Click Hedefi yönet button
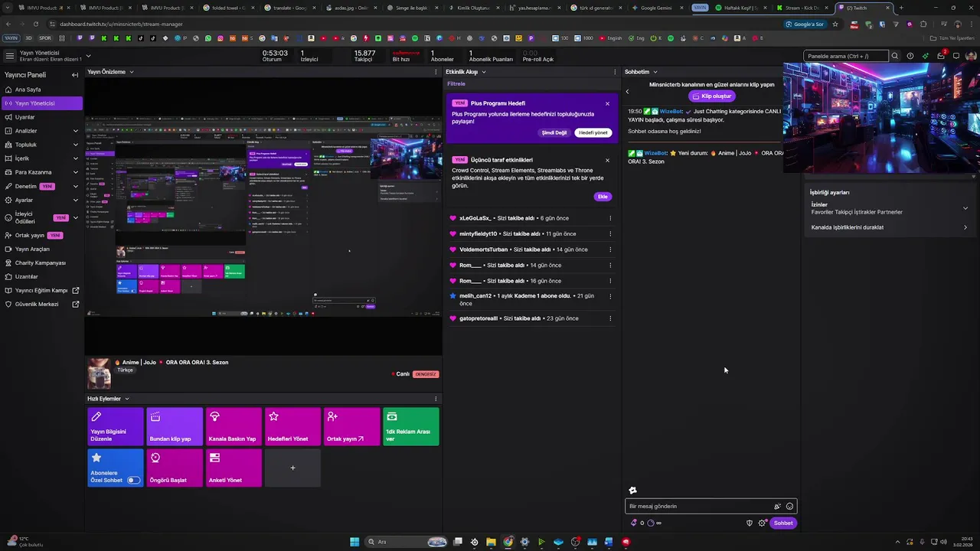 coord(593,132)
